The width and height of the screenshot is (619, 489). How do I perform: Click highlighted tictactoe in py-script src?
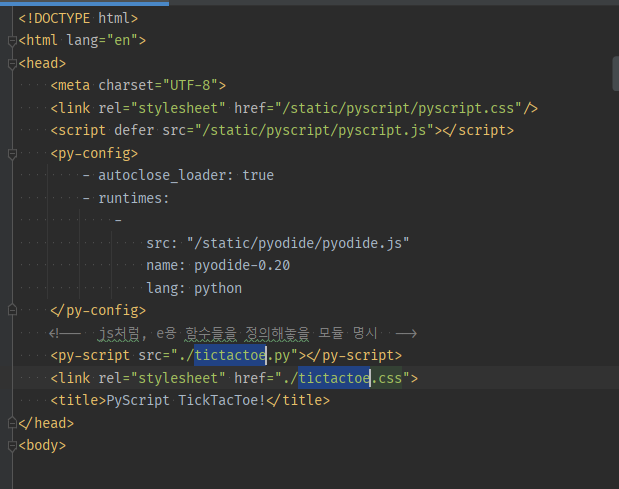pos(230,355)
